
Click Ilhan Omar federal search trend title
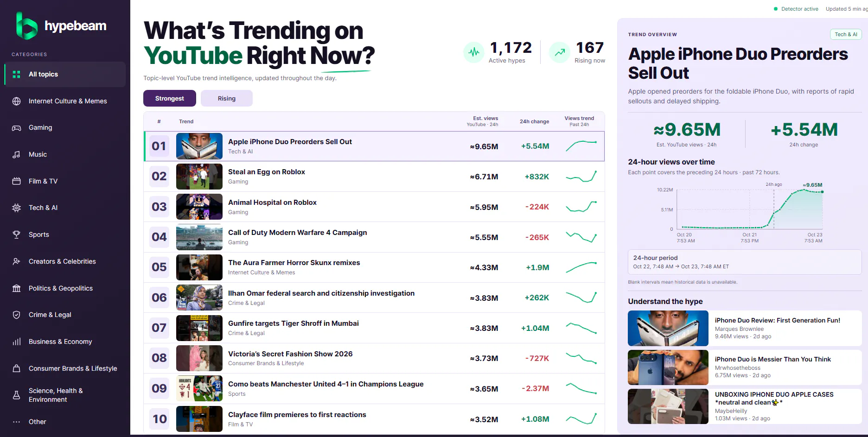coord(321,293)
